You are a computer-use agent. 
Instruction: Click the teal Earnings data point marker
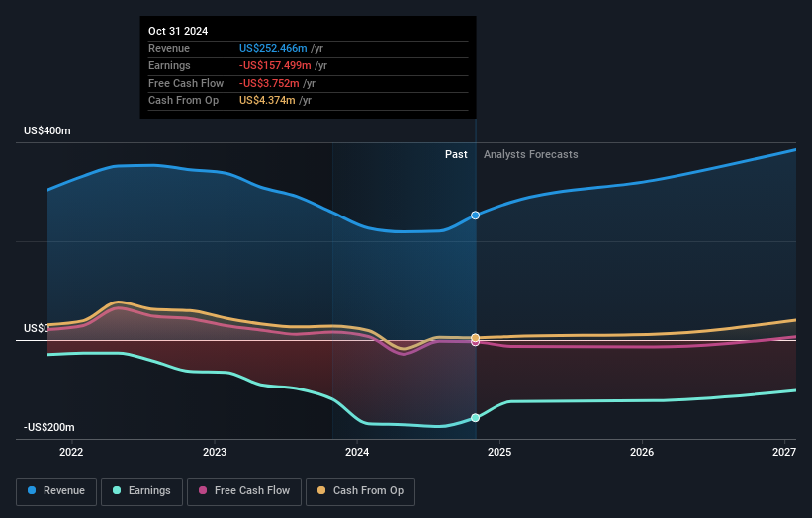pyautogui.click(x=475, y=417)
